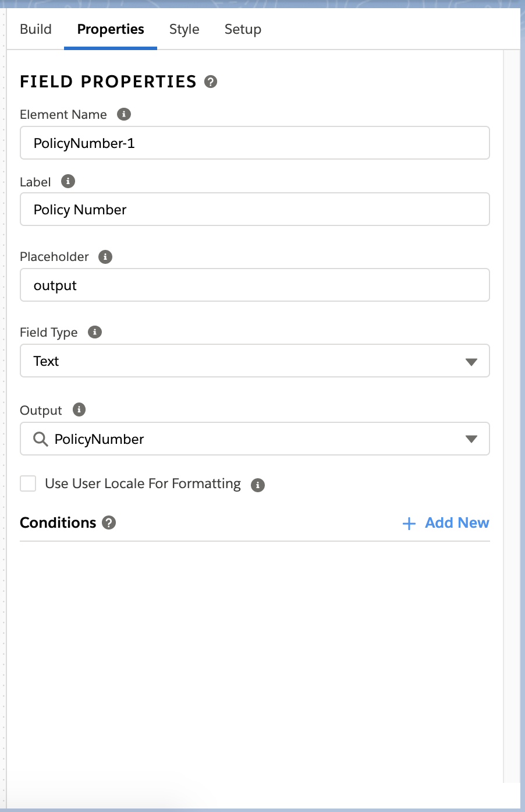Open Conditions help question-mark icon
This screenshot has height=812, width=525.
point(109,522)
